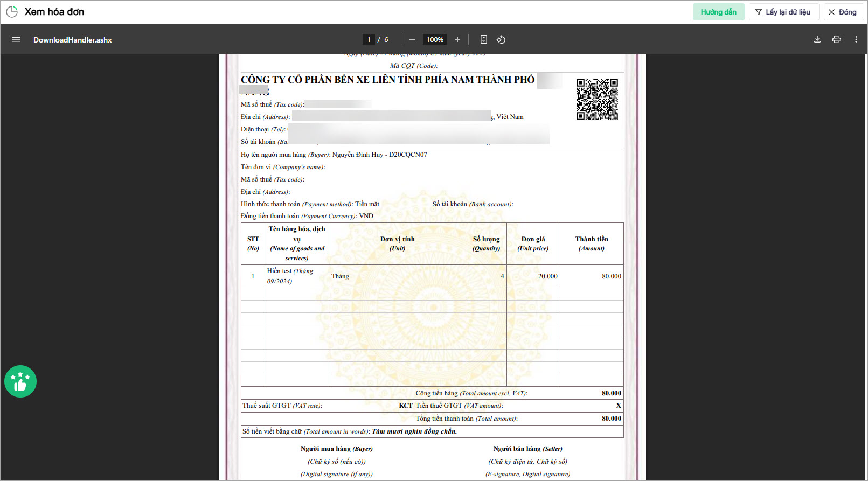The height and width of the screenshot is (481, 868).
Task: Click the Tên hàng hóa, dịch vụ header
Action: (297, 243)
